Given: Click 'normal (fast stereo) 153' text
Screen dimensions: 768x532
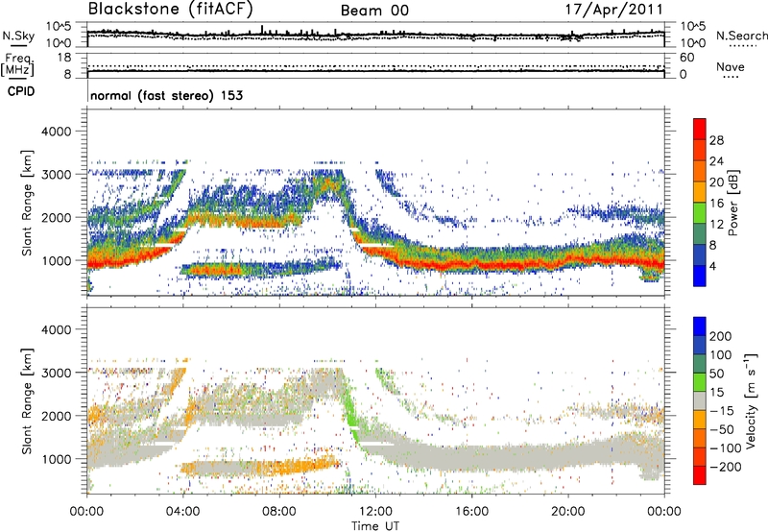Looking at the screenshot, I should [x=166, y=95].
